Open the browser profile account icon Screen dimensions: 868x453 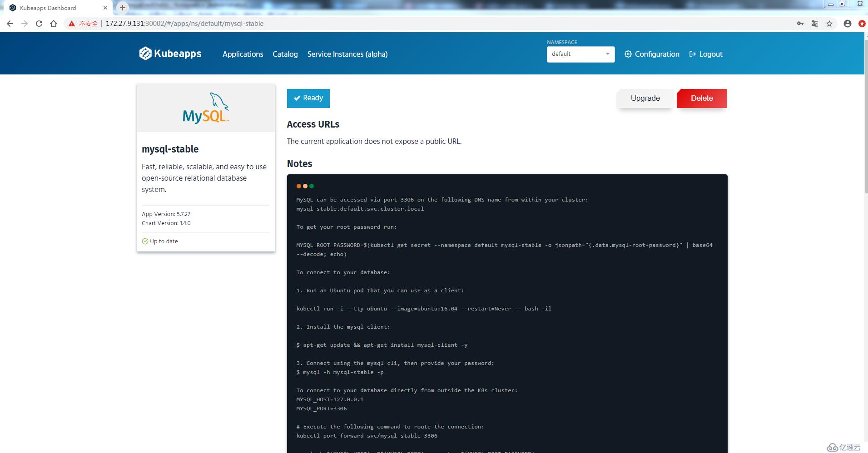click(x=848, y=24)
